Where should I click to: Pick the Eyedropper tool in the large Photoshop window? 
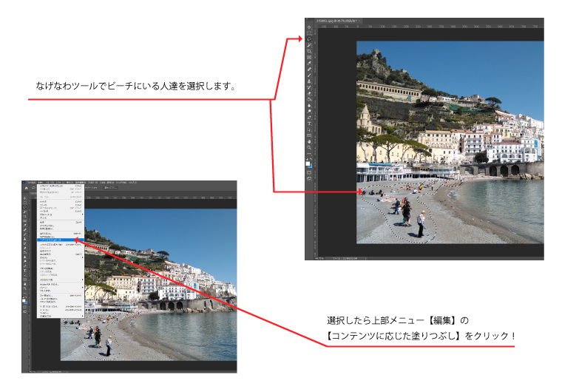click(309, 63)
